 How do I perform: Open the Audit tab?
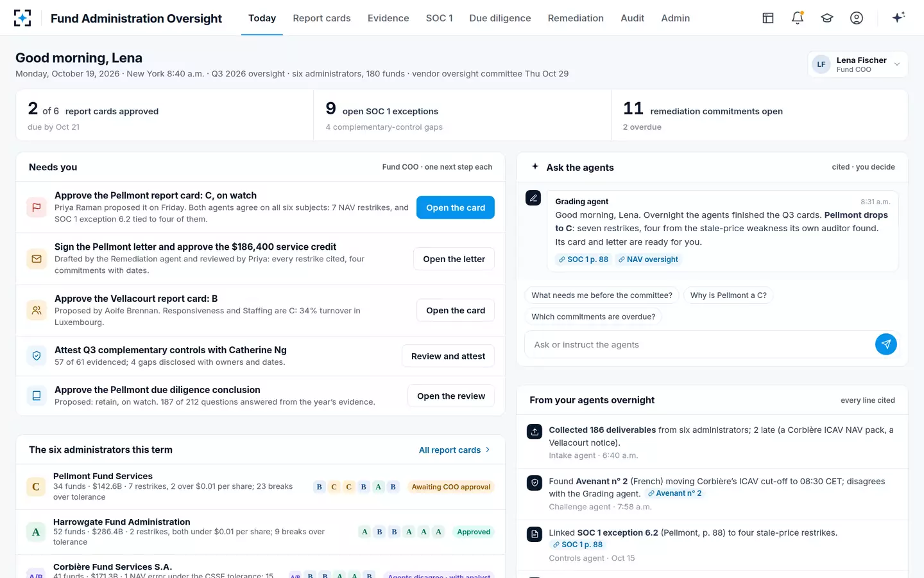(x=632, y=18)
